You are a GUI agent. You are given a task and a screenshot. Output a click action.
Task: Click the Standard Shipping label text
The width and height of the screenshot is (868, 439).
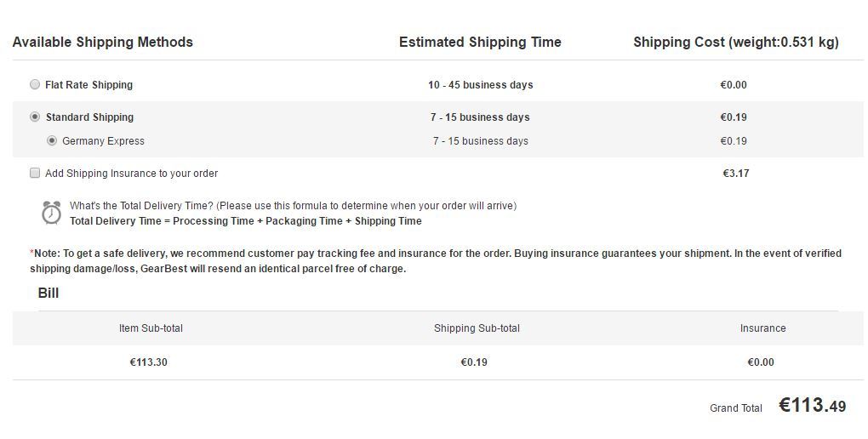point(89,117)
